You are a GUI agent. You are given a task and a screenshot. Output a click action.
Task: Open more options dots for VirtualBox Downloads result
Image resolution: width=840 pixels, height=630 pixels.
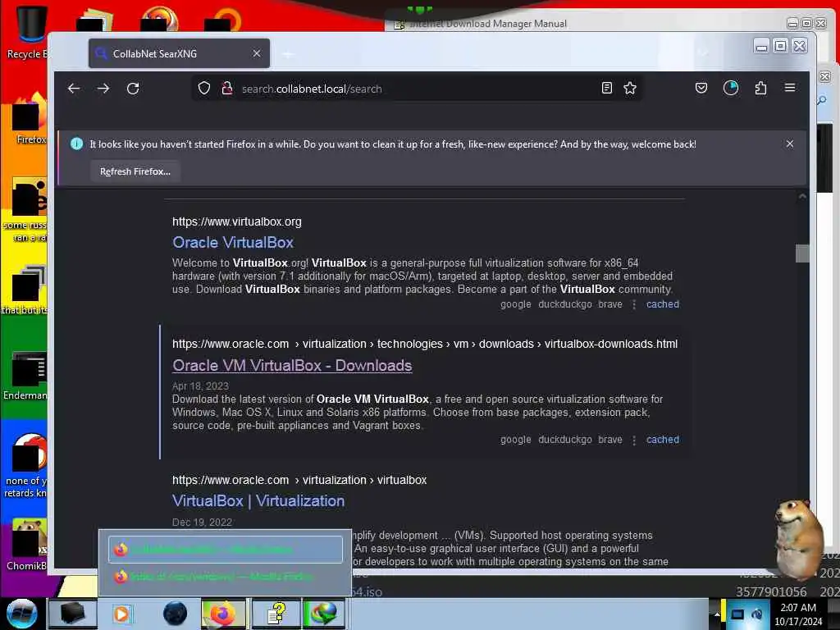pyautogui.click(x=634, y=441)
